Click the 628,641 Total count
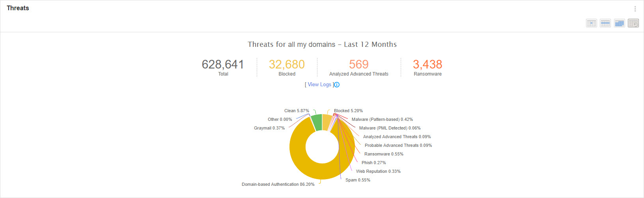The image size is (644, 198). [x=223, y=64]
